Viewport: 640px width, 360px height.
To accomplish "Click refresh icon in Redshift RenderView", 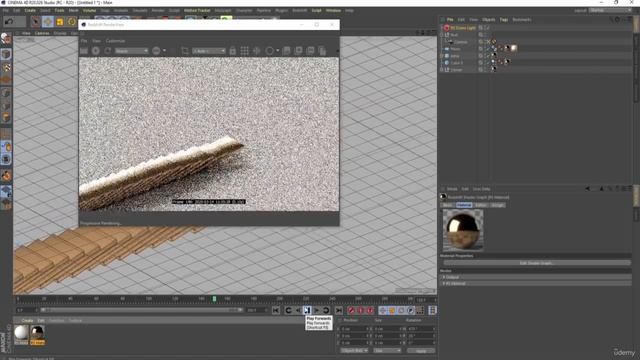I will click(108, 51).
